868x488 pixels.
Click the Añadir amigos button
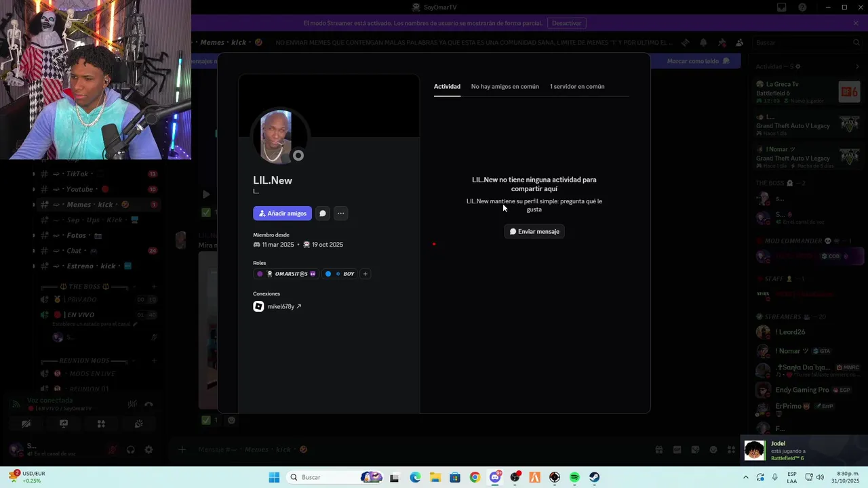coord(282,213)
